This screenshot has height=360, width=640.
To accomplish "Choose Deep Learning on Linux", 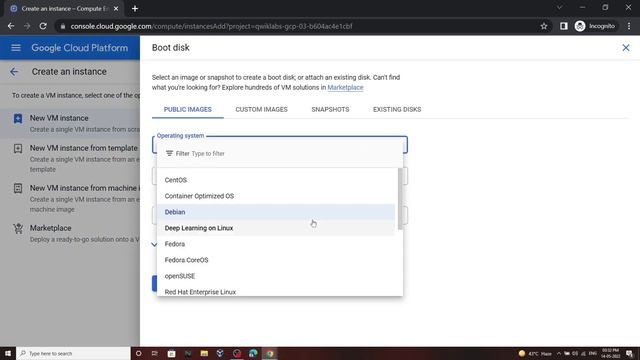I will [276, 228].
